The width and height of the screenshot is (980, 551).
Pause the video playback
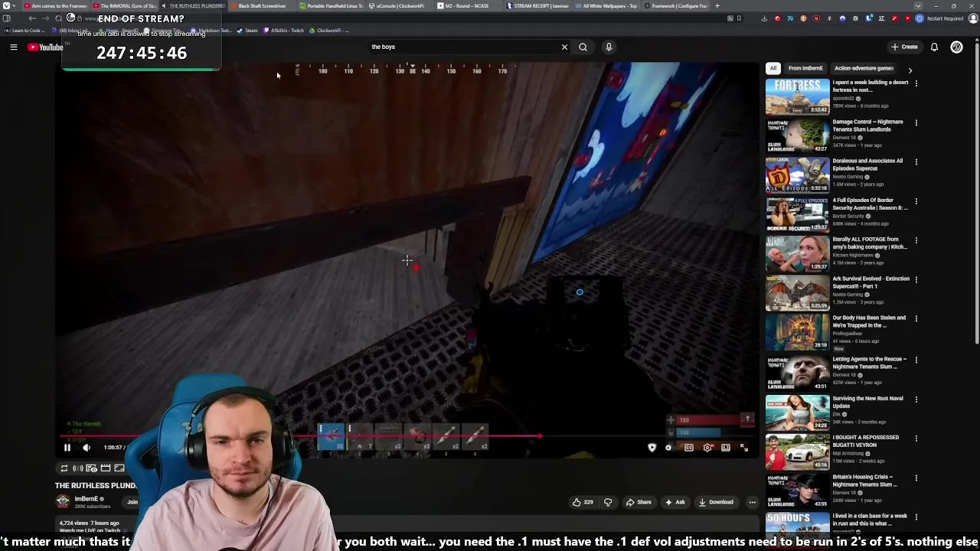67,448
